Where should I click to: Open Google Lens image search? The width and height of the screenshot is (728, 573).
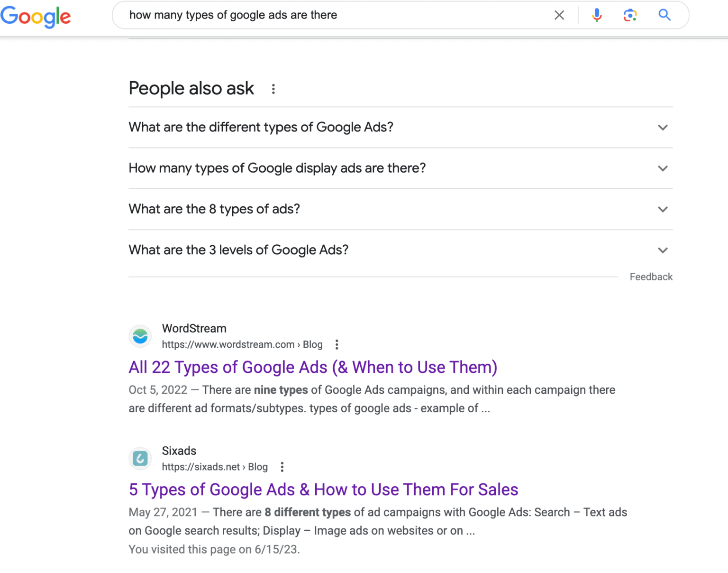tap(630, 15)
